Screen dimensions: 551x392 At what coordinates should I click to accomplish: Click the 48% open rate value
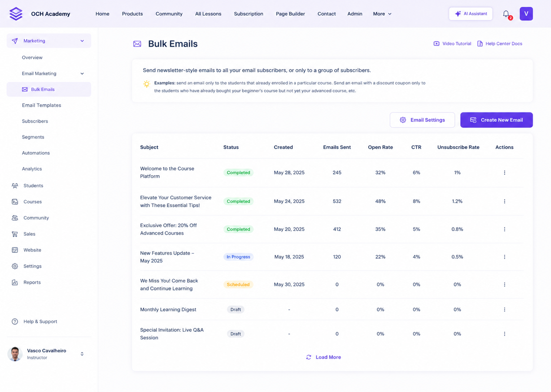click(x=381, y=201)
